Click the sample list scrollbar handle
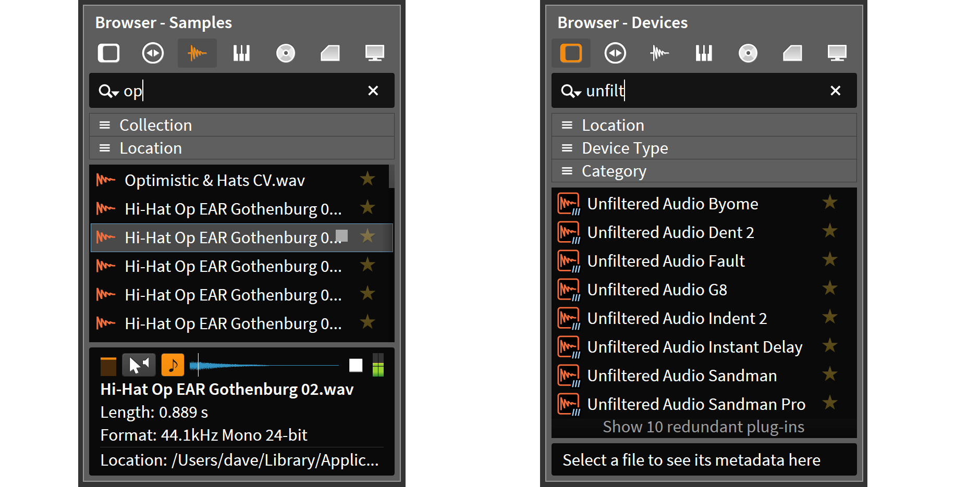The width and height of the screenshot is (980, 487). coord(391,176)
